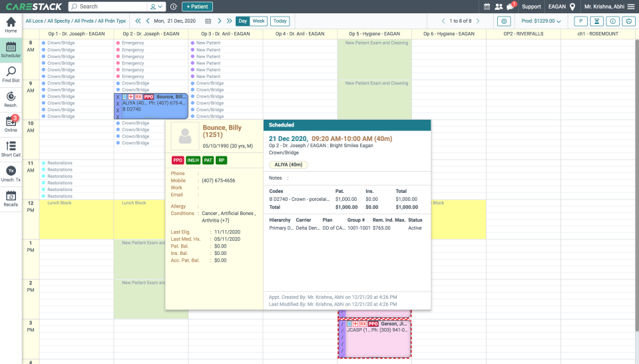The height and width of the screenshot is (364, 639).
Task: Click the patient name Bounce, Billy (1251)
Action: (x=222, y=131)
